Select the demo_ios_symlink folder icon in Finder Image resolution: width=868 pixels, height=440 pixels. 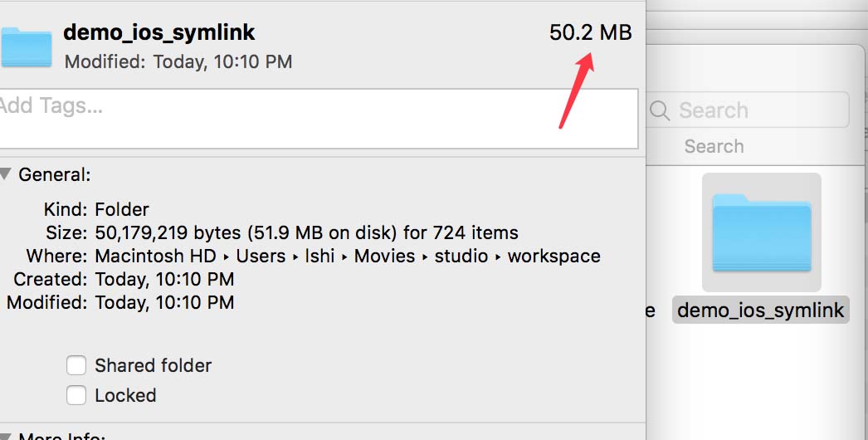761,232
